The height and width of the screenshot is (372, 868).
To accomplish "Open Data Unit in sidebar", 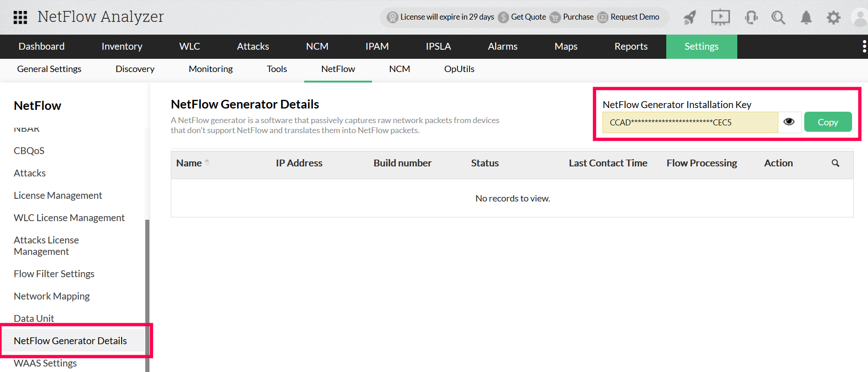I will click(34, 318).
